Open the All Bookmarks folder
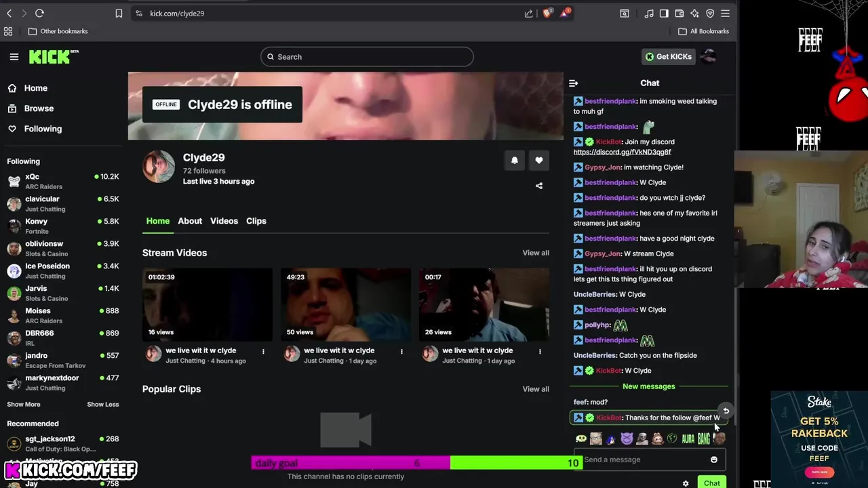868x488 pixels. pos(704,31)
